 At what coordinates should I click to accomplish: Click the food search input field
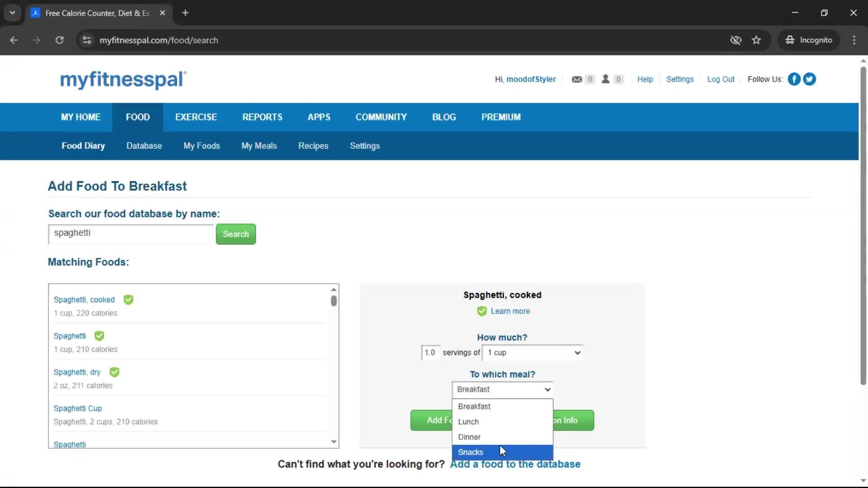pos(131,234)
